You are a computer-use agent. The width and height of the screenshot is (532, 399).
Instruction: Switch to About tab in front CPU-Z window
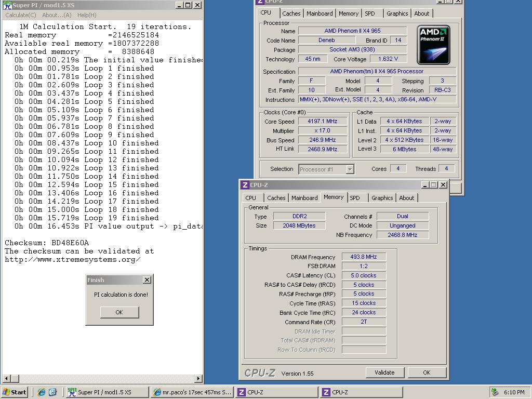point(406,198)
